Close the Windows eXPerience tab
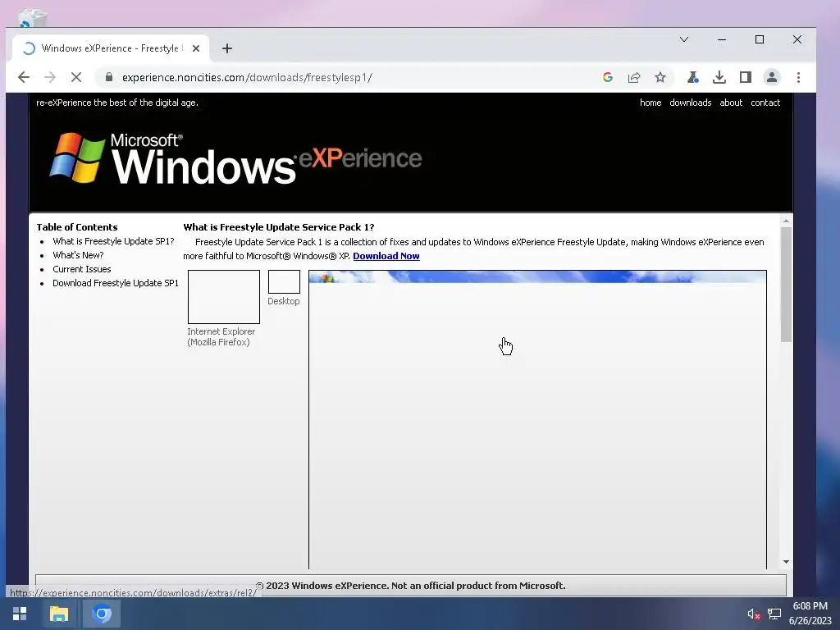The image size is (840, 630). tap(196, 48)
